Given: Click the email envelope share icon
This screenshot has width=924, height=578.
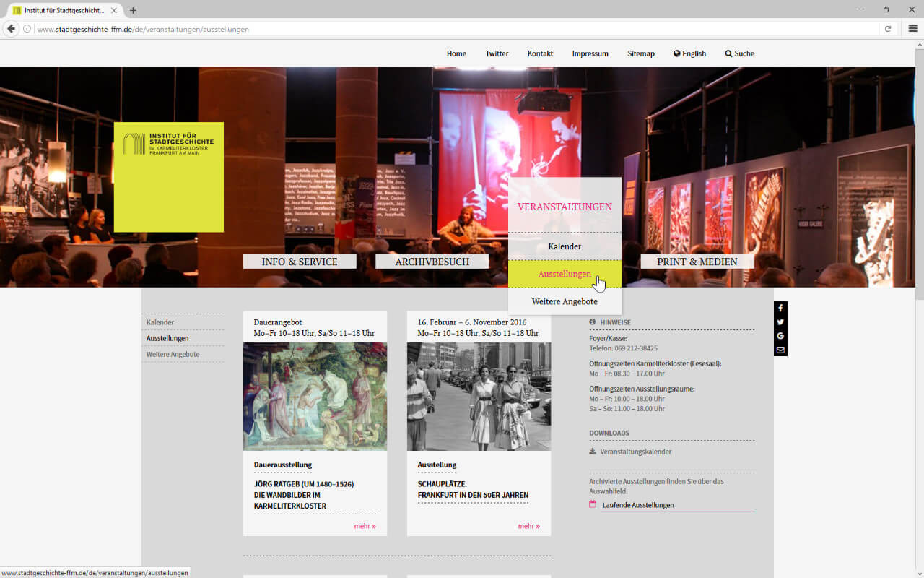Looking at the screenshot, I should pos(780,350).
